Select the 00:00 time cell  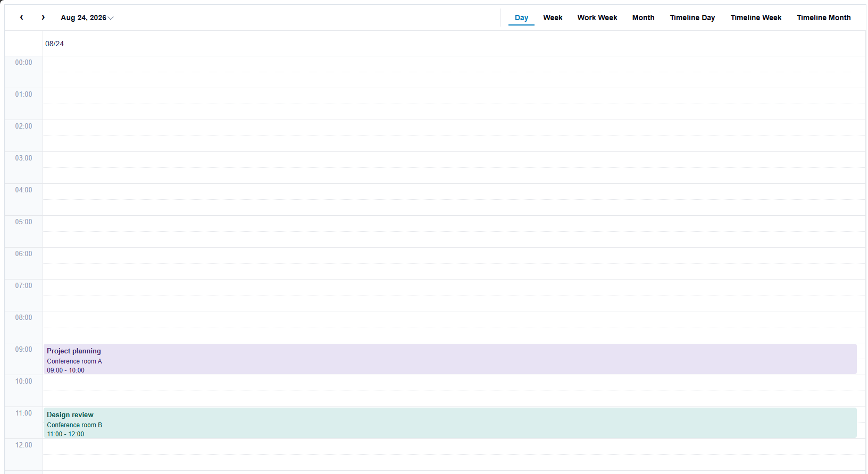(x=454, y=64)
